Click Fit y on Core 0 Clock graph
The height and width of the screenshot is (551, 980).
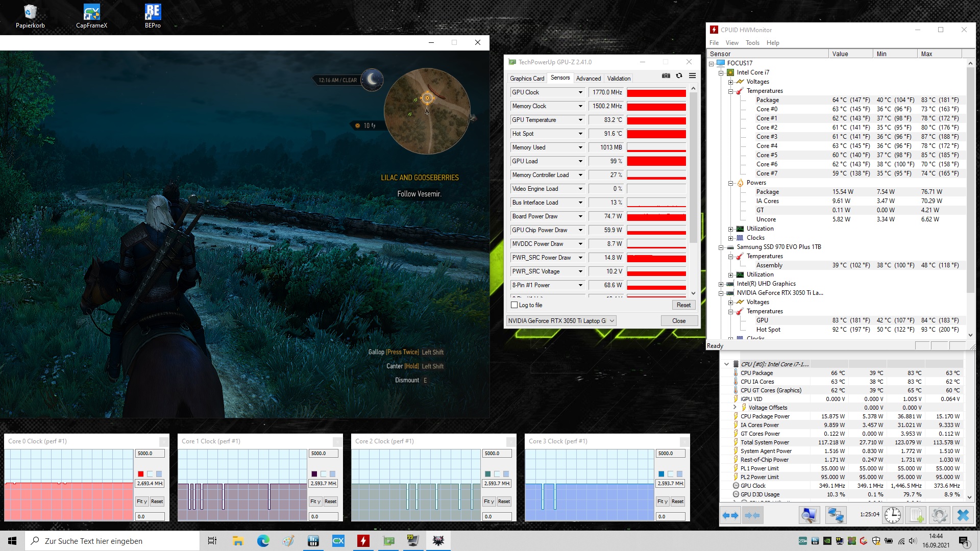point(141,502)
